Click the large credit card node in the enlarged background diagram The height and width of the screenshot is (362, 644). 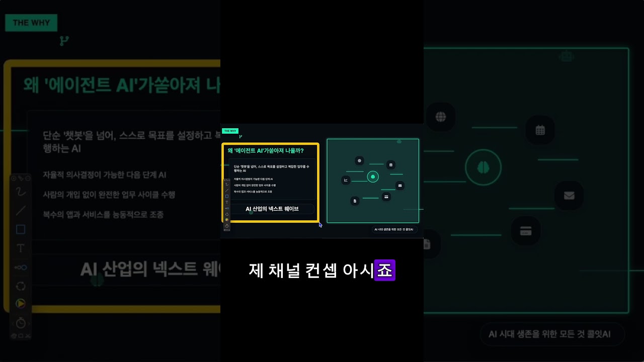(x=526, y=231)
